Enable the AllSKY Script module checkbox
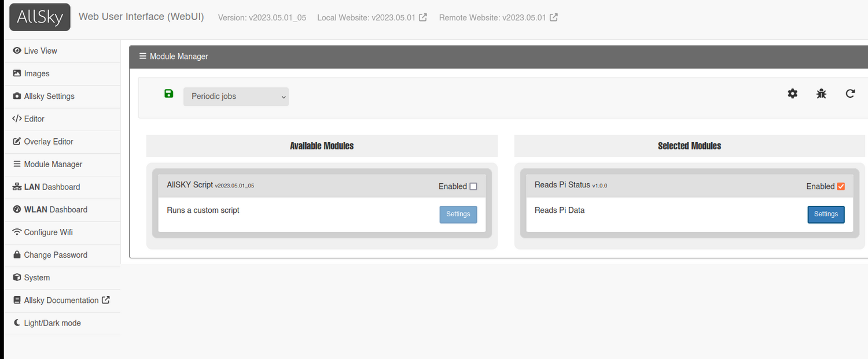Image resolution: width=868 pixels, height=359 pixels. 473,186
